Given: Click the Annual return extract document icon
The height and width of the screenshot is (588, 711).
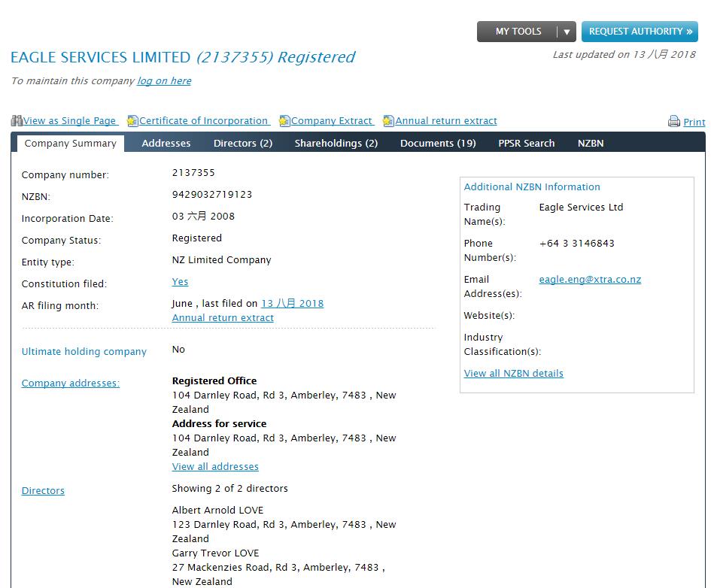Looking at the screenshot, I should click(x=388, y=121).
